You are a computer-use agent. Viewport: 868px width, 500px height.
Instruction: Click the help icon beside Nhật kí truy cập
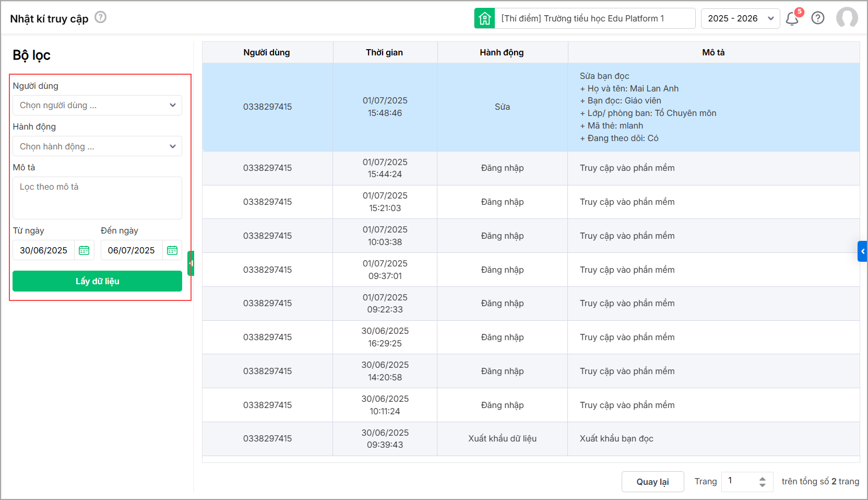tap(101, 17)
